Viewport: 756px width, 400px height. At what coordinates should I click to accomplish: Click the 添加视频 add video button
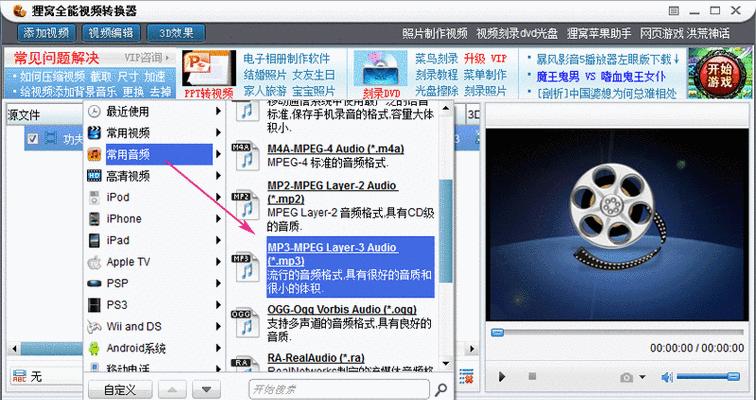coord(46,33)
